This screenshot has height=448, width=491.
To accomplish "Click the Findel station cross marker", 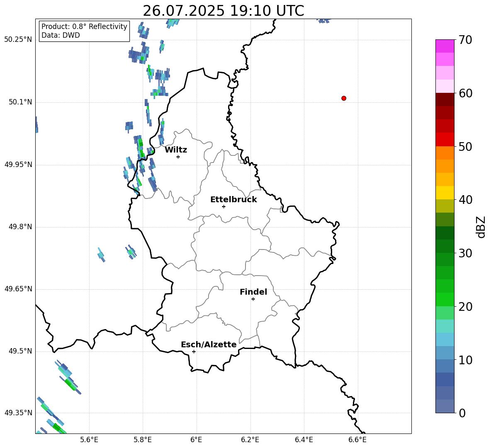I will 253,299.
